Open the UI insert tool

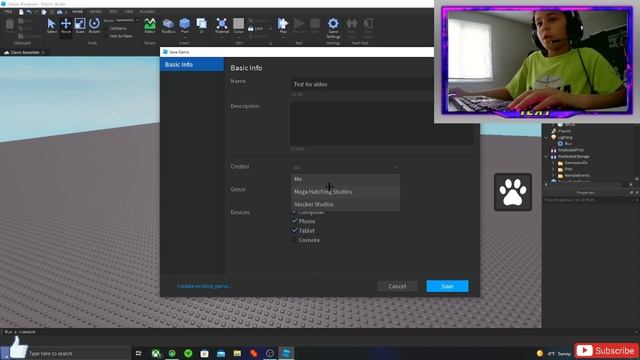(x=202, y=25)
